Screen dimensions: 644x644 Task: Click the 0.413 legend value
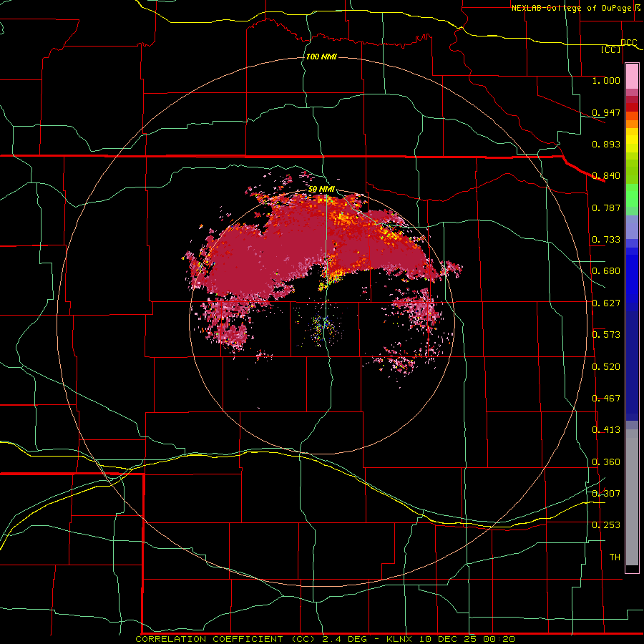[x=606, y=430]
